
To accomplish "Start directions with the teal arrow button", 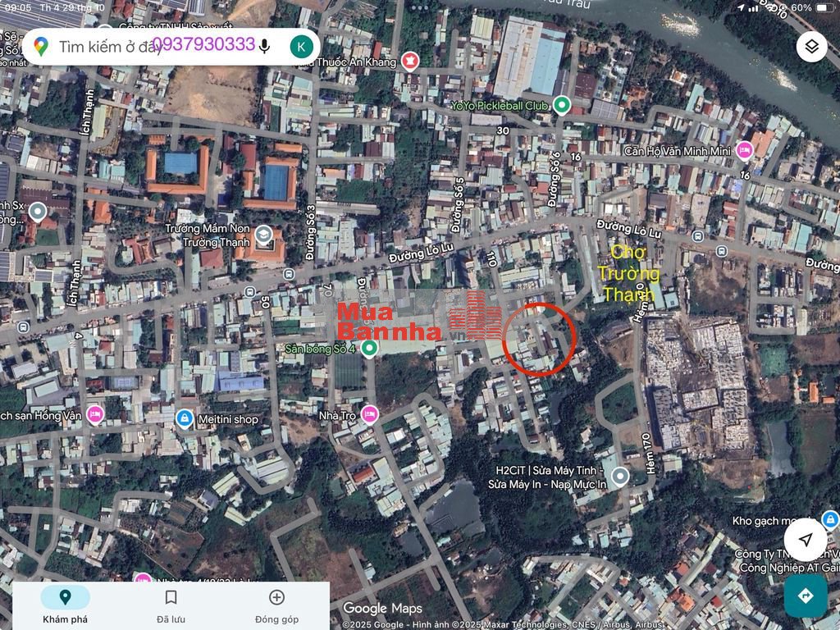I will pyautogui.click(x=805, y=596).
